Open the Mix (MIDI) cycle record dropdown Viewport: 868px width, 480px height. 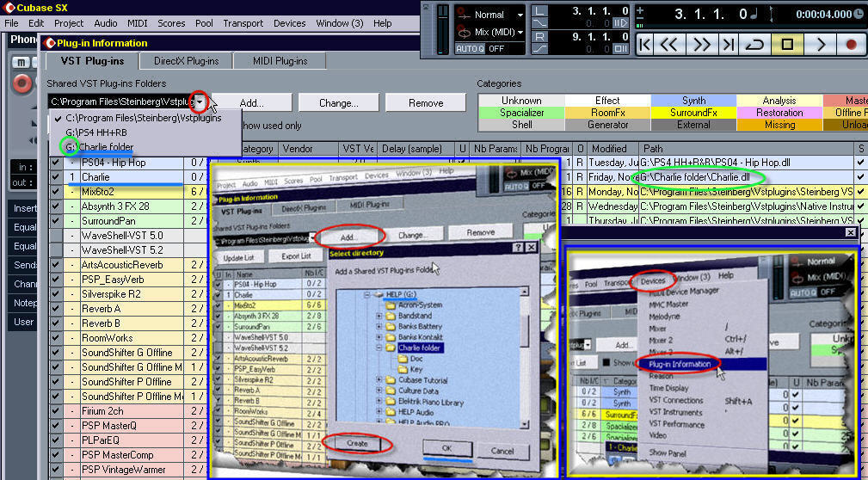(x=520, y=33)
